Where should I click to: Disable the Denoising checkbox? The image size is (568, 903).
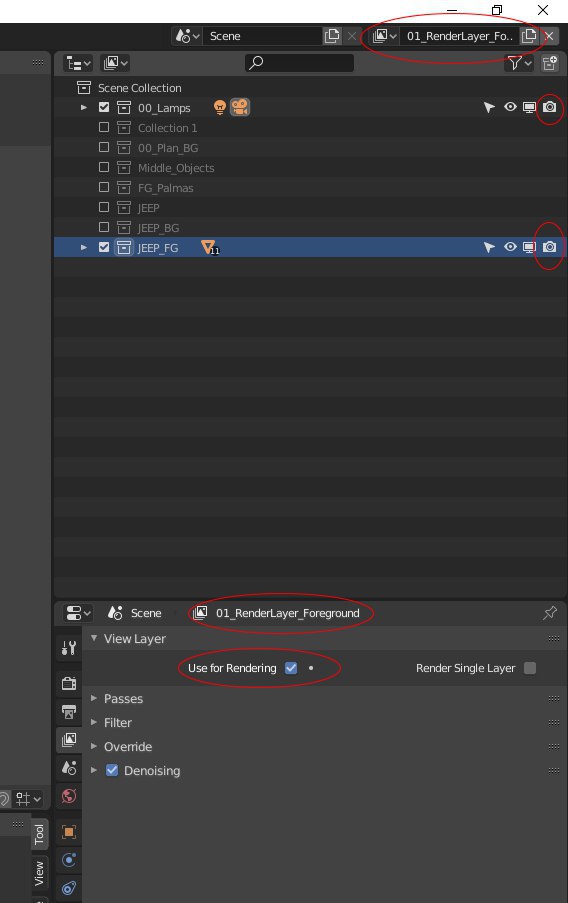point(112,770)
